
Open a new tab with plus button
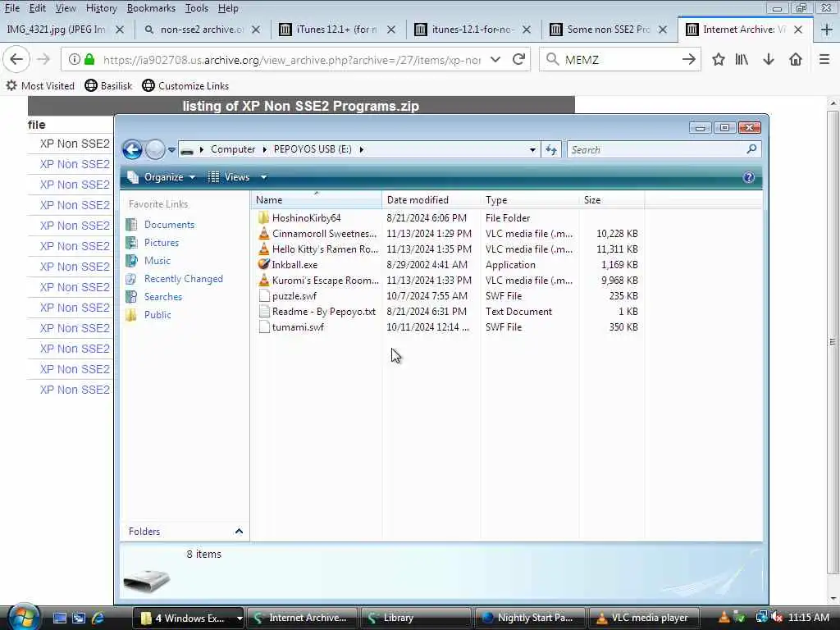827,30
